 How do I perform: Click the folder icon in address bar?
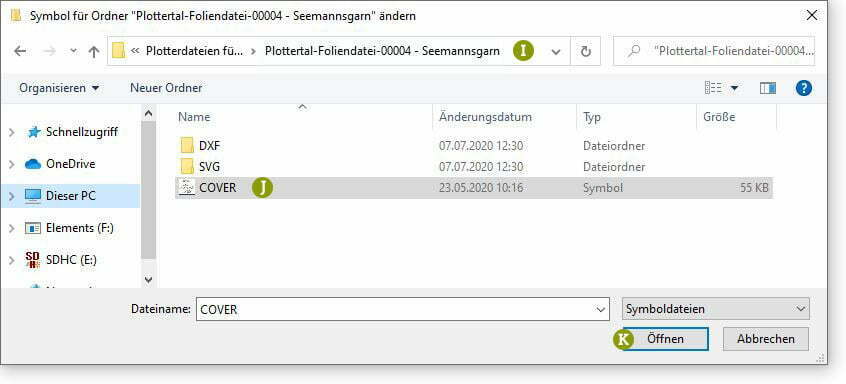point(118,51)
